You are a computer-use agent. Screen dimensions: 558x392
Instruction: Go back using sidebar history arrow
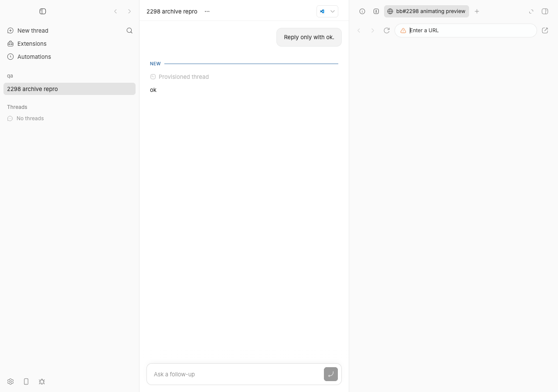pos(116,11)
